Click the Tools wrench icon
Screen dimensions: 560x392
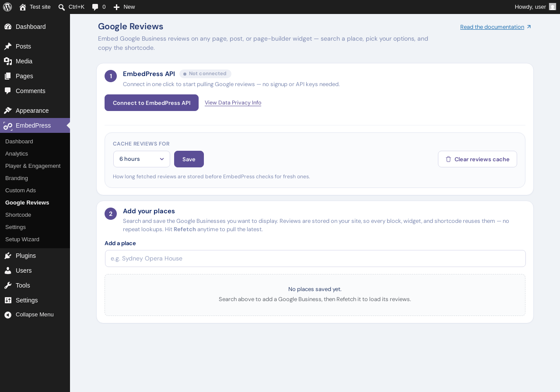click(x=8, y=285)
